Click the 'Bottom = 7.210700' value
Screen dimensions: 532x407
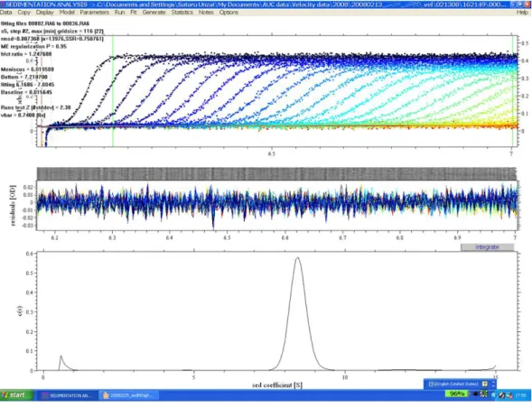(x=24, y=78)
